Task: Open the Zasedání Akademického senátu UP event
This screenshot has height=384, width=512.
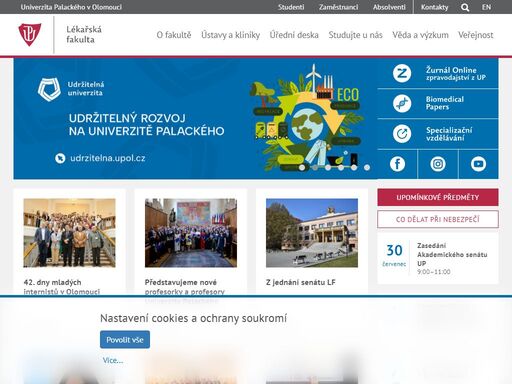Action: pyautogui.click(x=452, y=255)
